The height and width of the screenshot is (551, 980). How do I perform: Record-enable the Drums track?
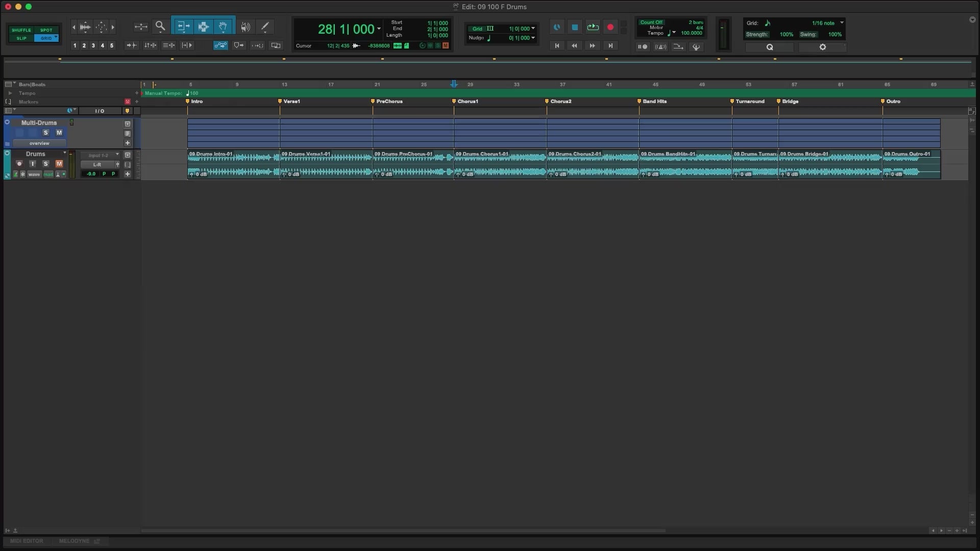pyautogui.click(x=19, y=164)
